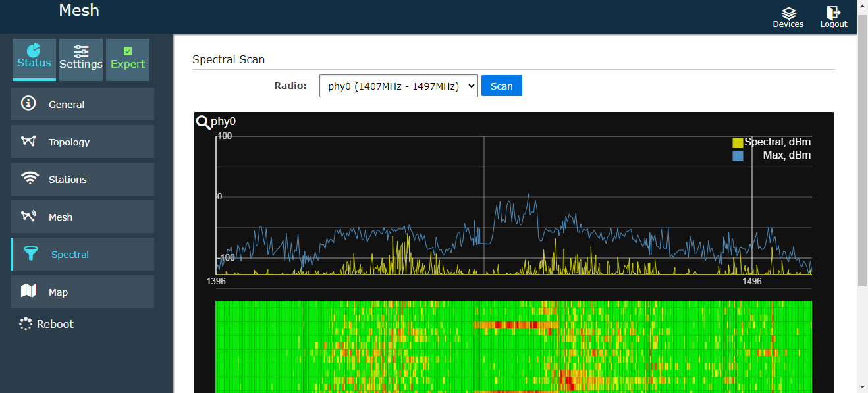Click the Reboot spinner icon

pos(26,324)
